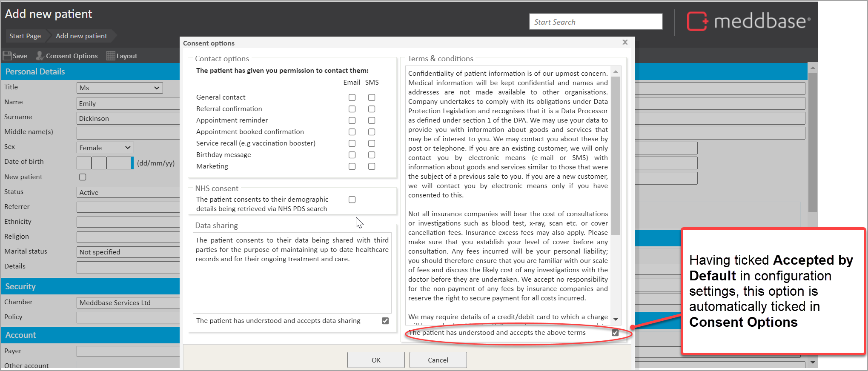Image resolution: width=868 pixels, height=371 pixels.
Task: Click the Layout grid icon
Action: 111,56
